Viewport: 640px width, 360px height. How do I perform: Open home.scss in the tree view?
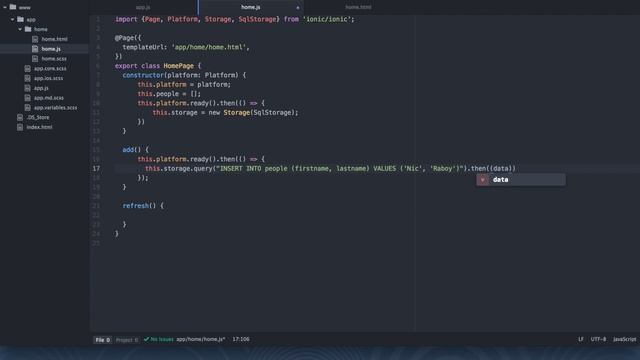[x=54, y=59]
